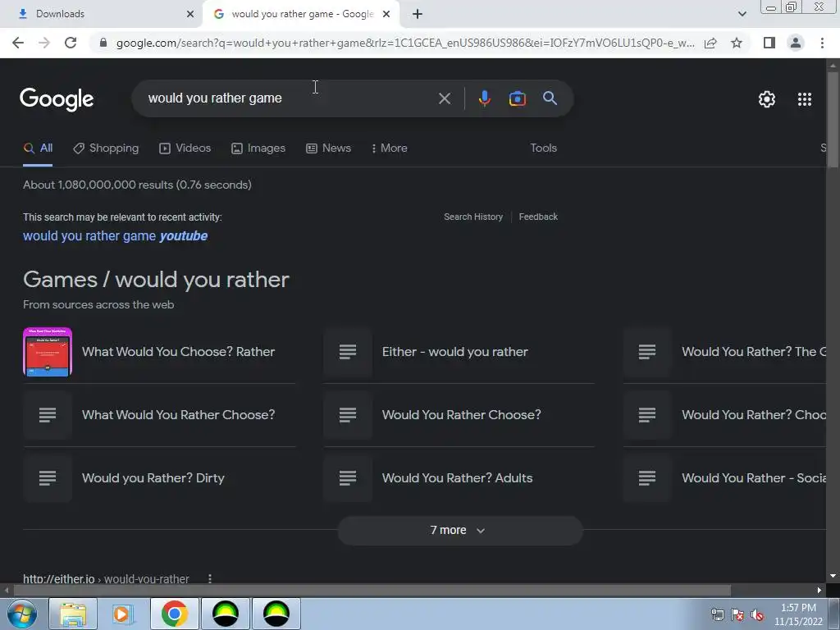Switch to Shopping results

pyautogui.click(x=106, y=148)
